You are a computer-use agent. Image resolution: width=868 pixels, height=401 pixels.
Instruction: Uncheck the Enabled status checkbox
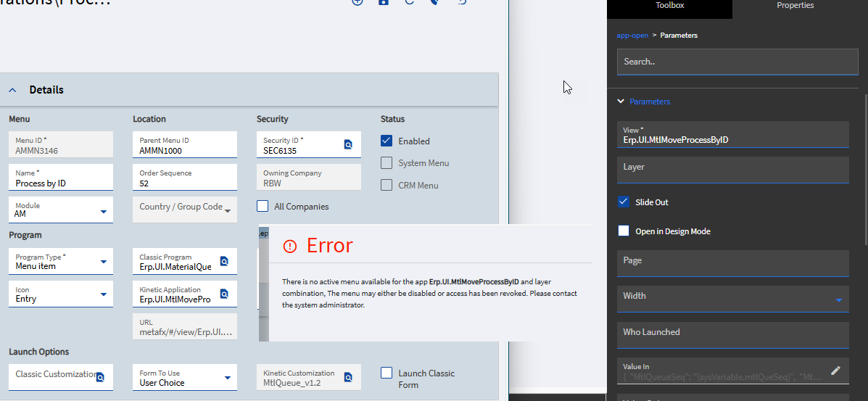coord(387,141)
